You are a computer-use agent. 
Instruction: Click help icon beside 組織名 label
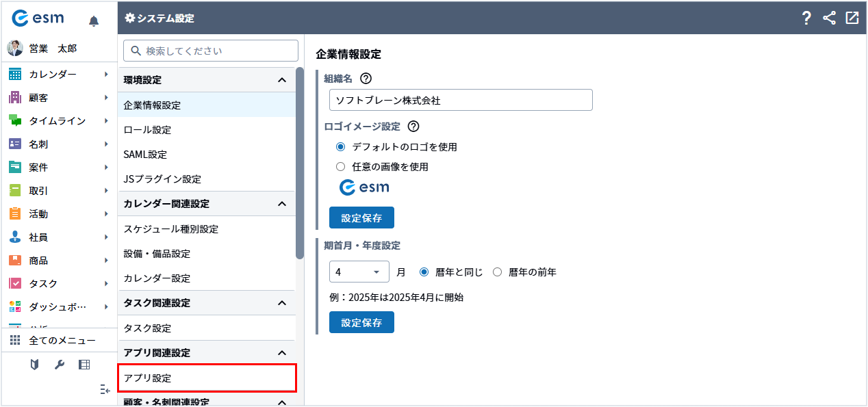pyautogui.click(x=366, y=79)
